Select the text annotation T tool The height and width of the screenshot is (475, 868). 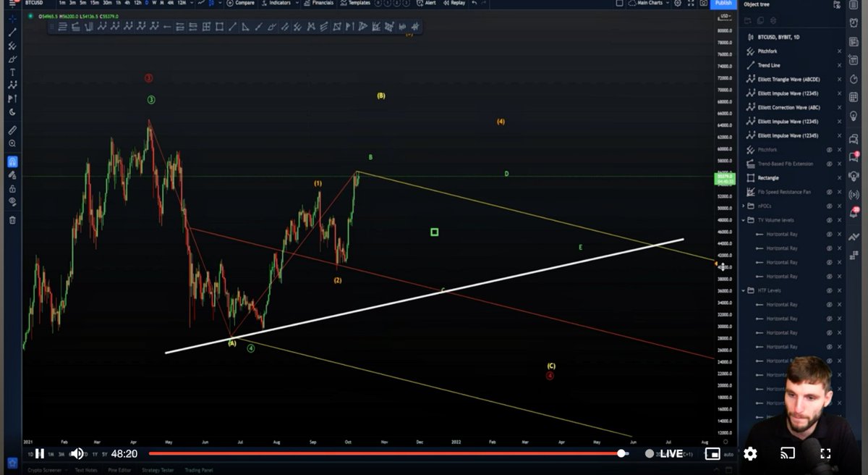click(x=12, y=72)
